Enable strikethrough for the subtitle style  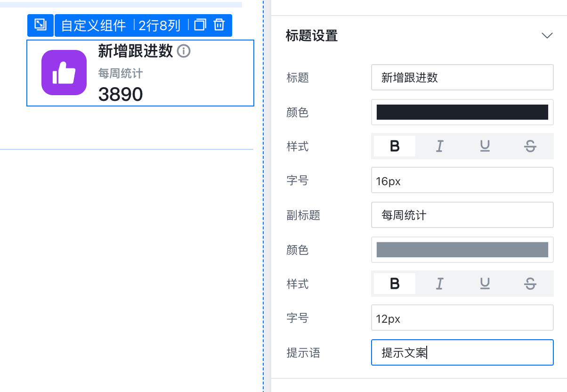(x=530, y=284)
